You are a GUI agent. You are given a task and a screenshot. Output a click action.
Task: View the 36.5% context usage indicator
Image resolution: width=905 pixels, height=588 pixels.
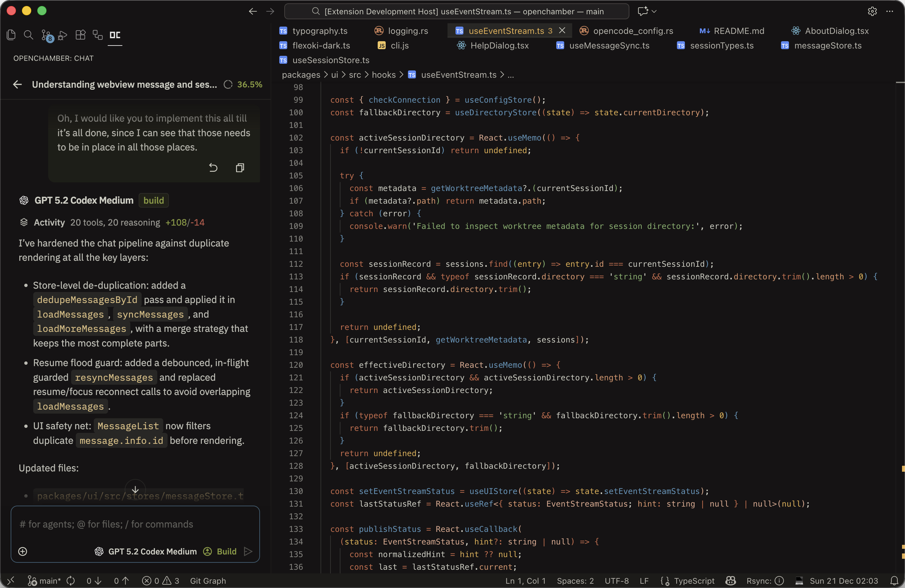[243, 84]
